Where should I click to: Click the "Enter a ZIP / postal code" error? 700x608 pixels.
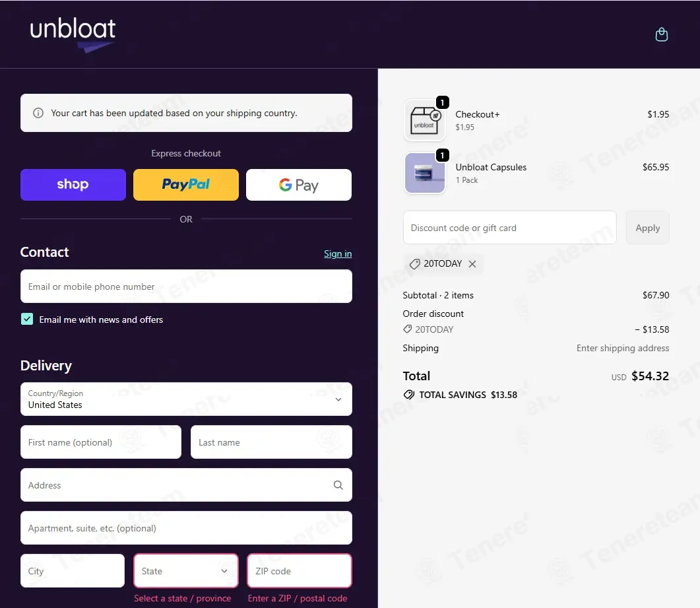coord(298,598)
